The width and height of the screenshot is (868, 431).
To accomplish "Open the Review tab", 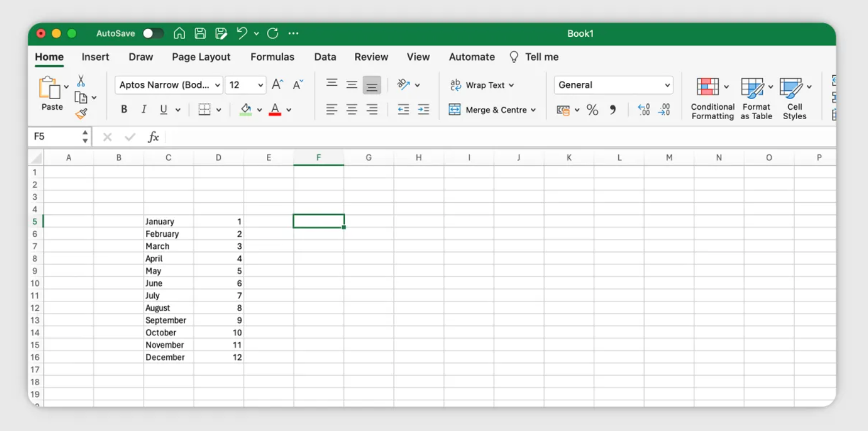I will [371, 57].
